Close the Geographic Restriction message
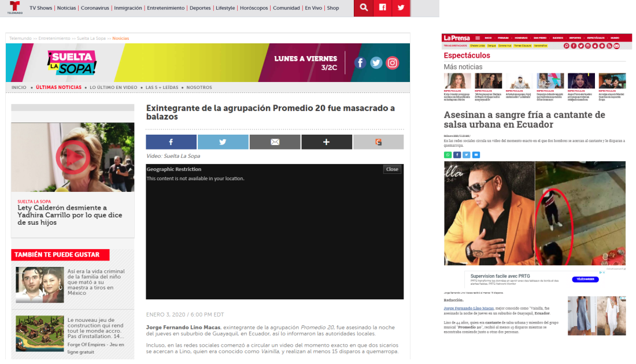 coord(392,169)
